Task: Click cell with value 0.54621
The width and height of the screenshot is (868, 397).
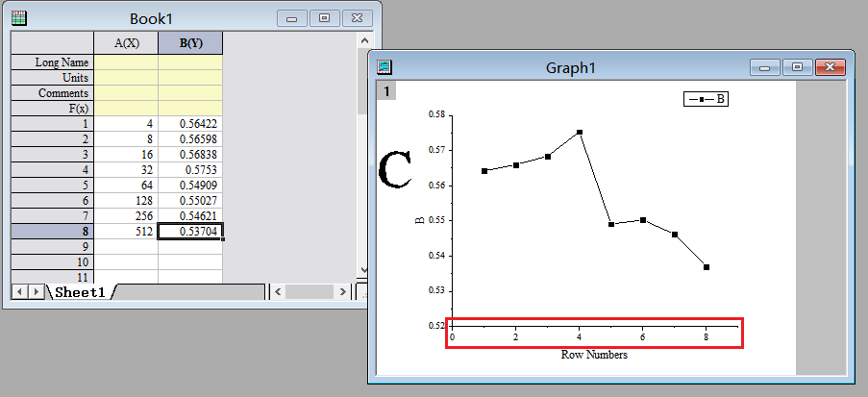Action: 190,216
